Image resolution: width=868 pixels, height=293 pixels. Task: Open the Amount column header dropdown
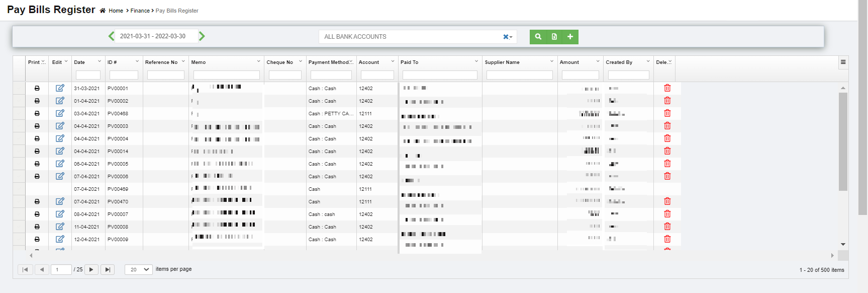click(598, 61)
